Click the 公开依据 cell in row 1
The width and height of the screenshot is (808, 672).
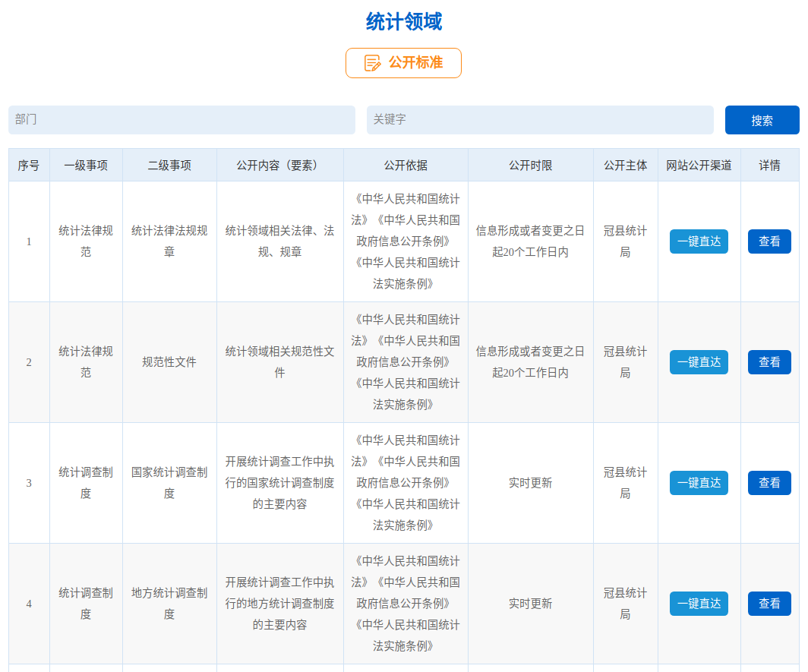point(406,241)
